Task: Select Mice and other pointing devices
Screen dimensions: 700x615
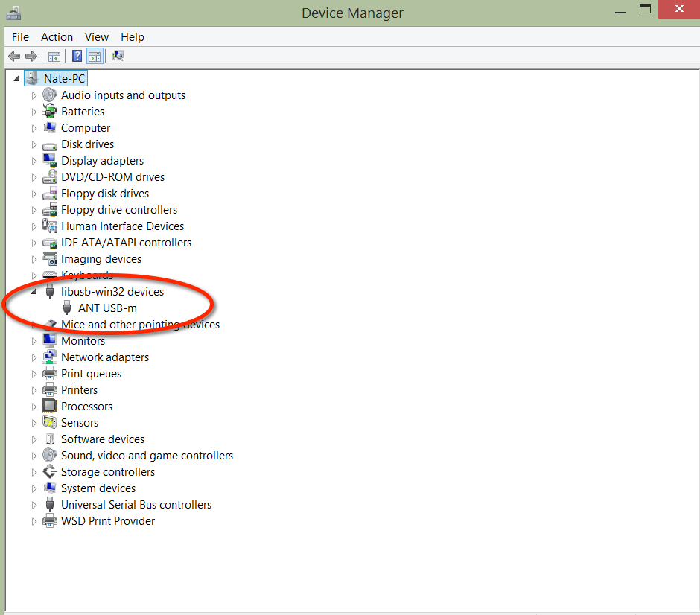Action: 140,325
